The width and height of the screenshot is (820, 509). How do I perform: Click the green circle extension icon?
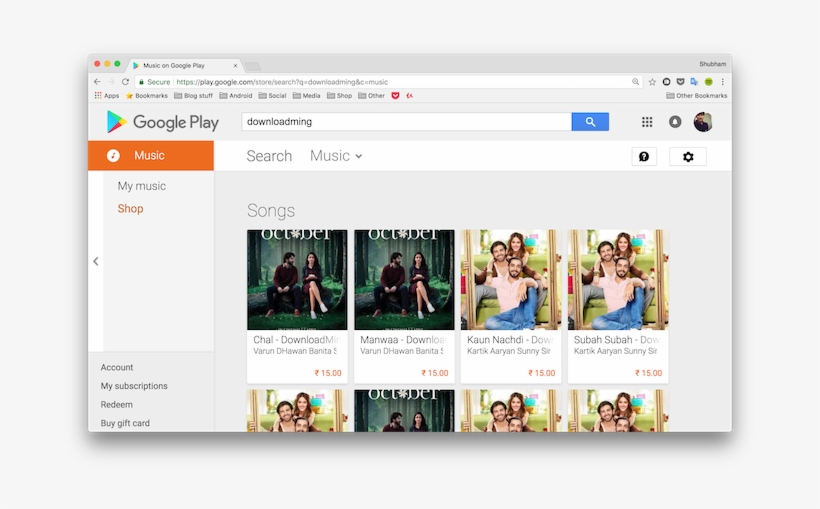click(709, 82)
